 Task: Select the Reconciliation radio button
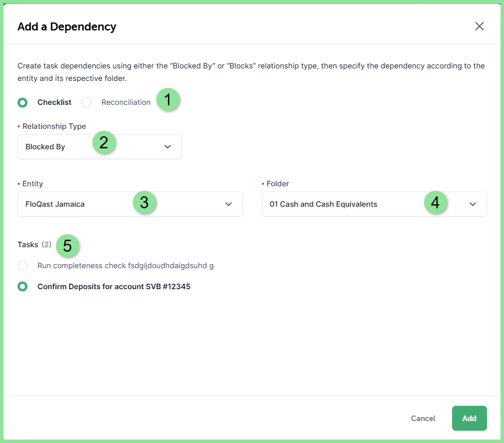[86, 102]
